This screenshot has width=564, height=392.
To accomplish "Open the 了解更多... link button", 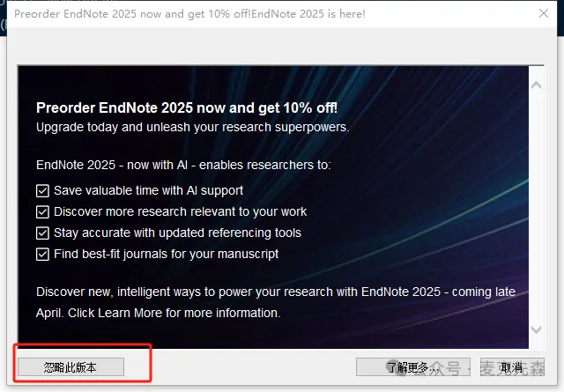I will tap(413, 367).
